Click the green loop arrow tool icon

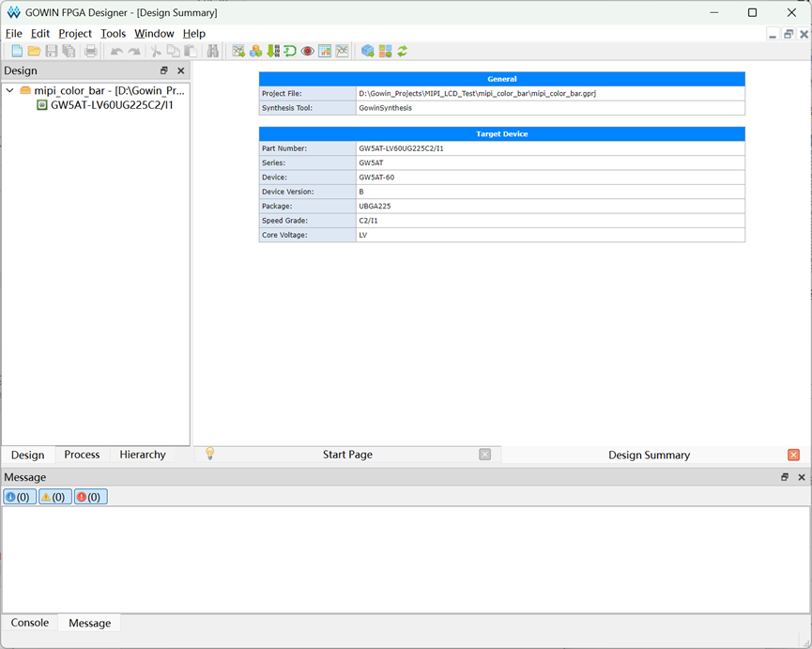(290, 51)
